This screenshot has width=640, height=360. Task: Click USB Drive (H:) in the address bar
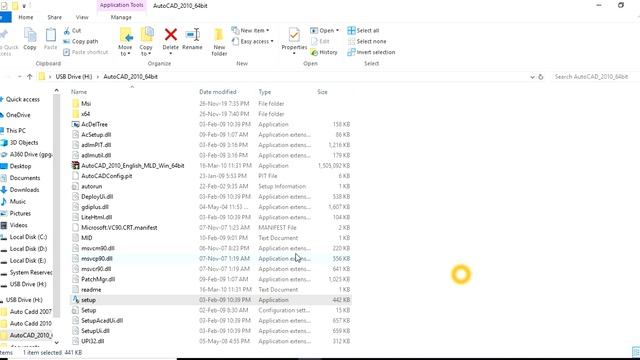click(74, 77)
